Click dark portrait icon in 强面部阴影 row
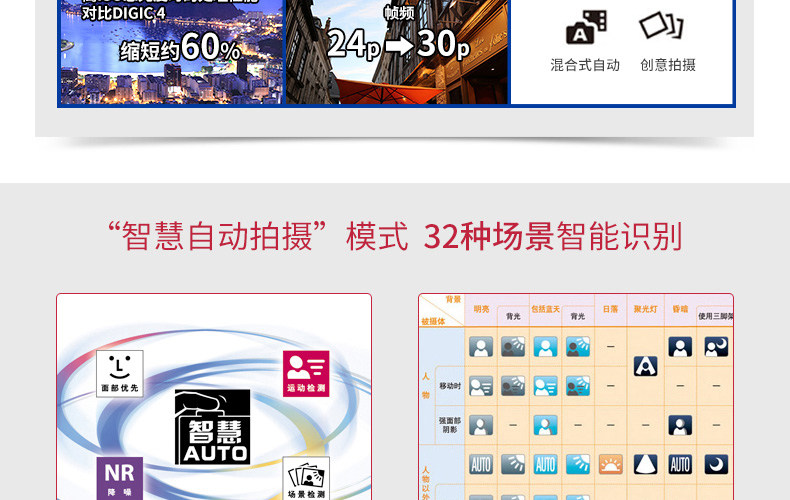 tap(680, 425)
